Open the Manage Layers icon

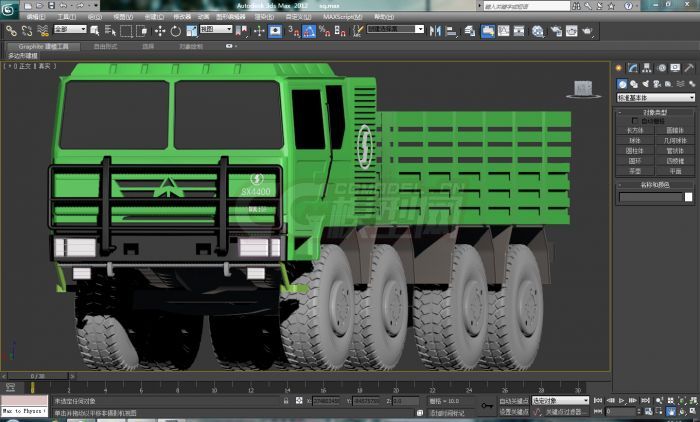pos(470,31)
